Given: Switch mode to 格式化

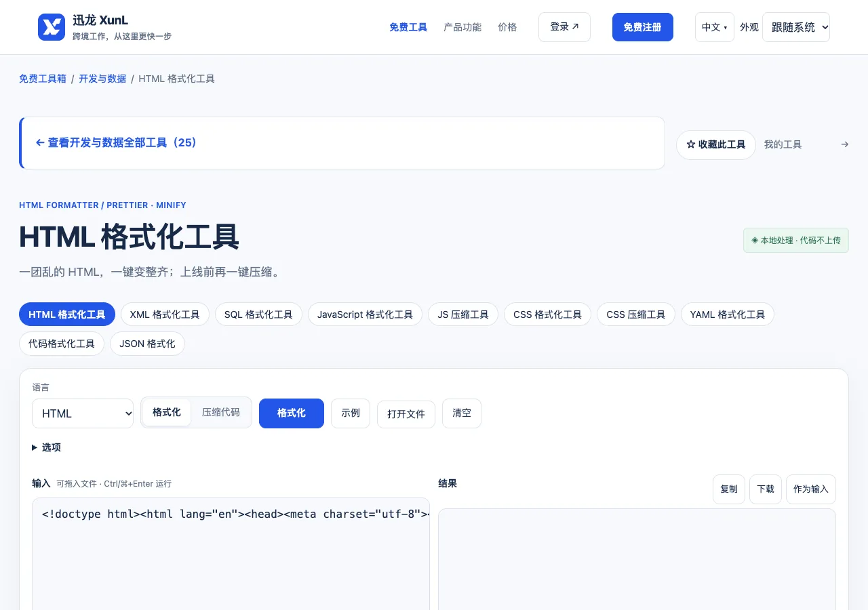Looking at the screenshot, I should [167, 412].
